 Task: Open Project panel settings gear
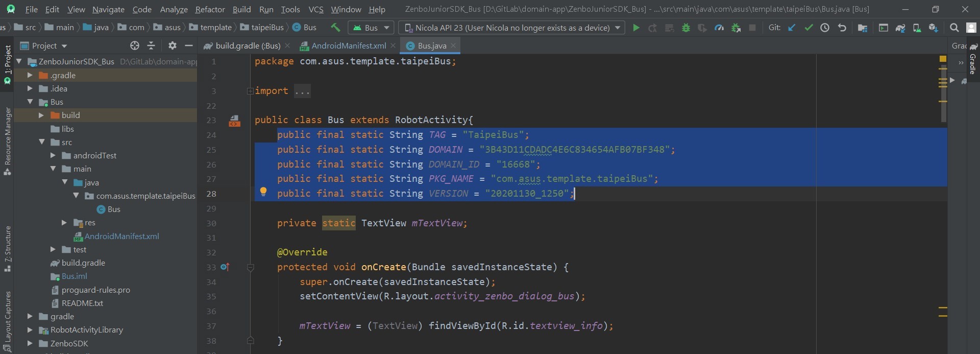173,45
